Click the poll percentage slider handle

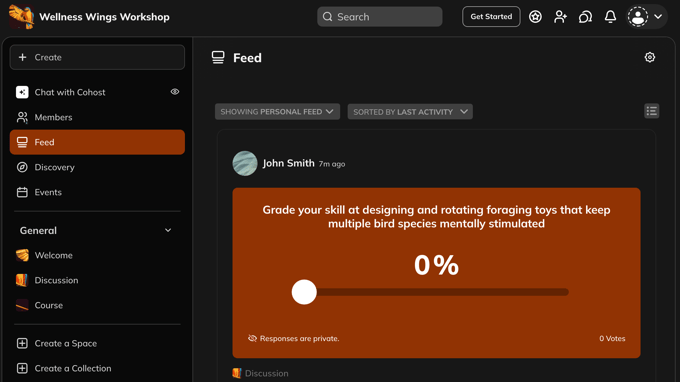(304, 292)
